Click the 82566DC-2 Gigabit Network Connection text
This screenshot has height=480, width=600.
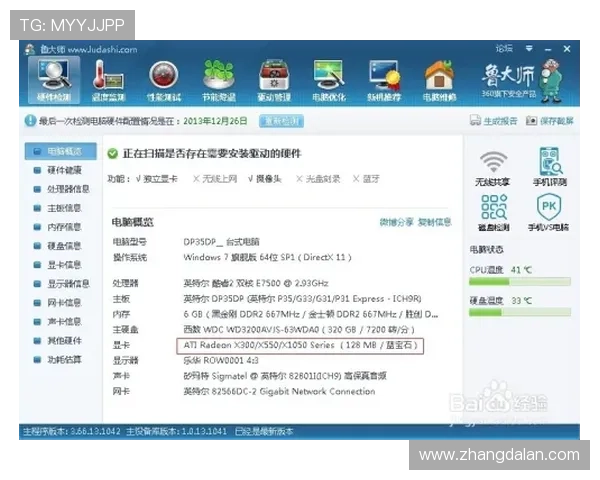tap(279, 391)
